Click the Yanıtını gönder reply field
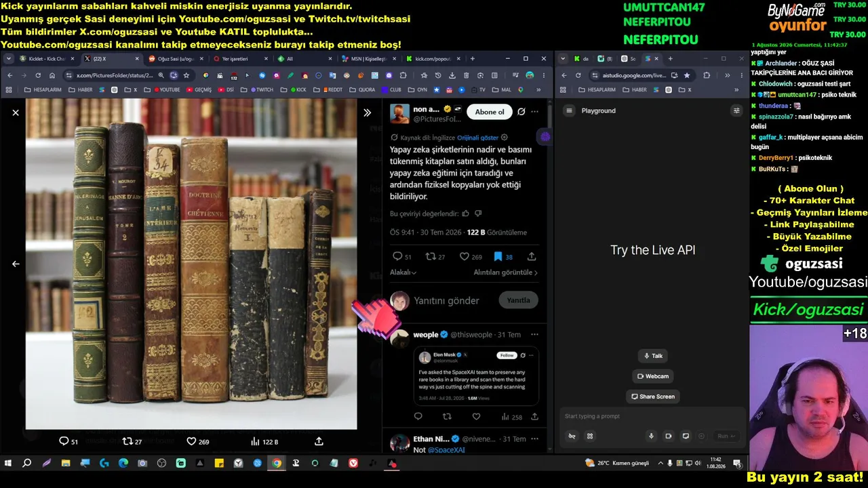 click(446, 300)
